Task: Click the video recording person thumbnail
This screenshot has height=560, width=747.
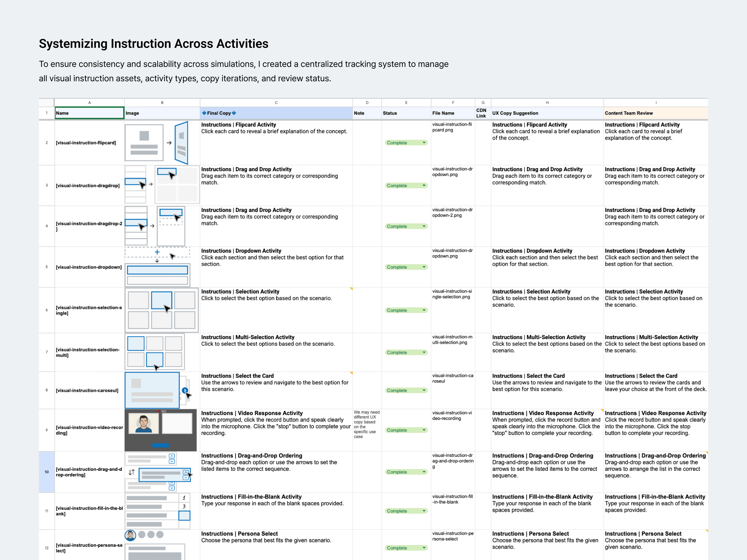Action: (x=143, y=424)
